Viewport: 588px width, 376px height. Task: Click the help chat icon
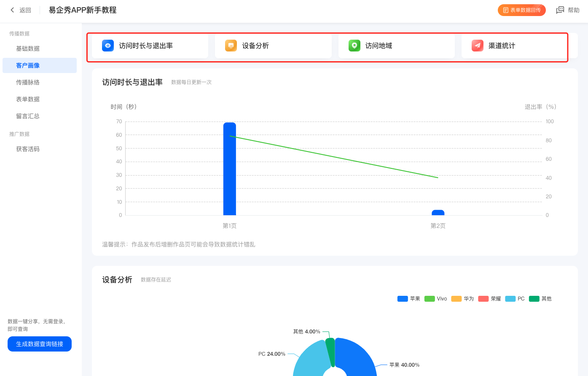coord(560,10)
